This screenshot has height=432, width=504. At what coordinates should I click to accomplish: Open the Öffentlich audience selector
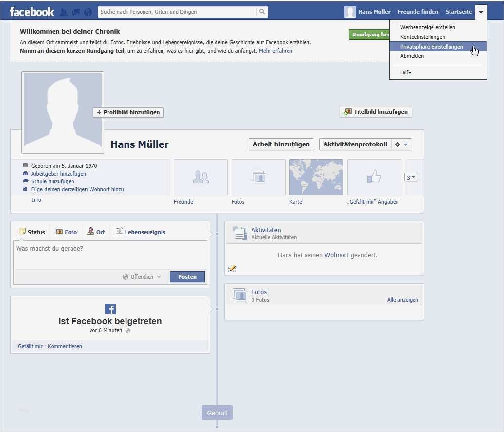tap(142, 277)
